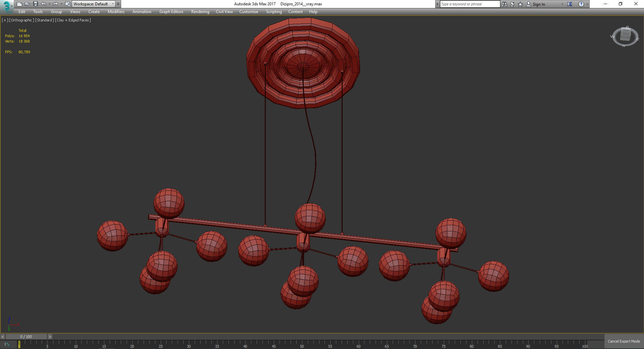644x349 pixels.
Task: Open the Scripting menu
Action: click(274, 12)
